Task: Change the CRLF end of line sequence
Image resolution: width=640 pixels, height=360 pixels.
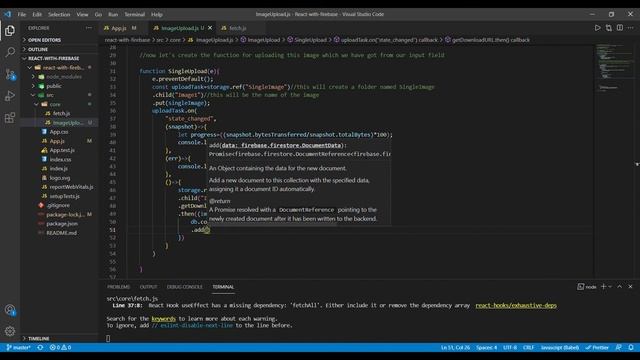Action: [x=529, y=347]
